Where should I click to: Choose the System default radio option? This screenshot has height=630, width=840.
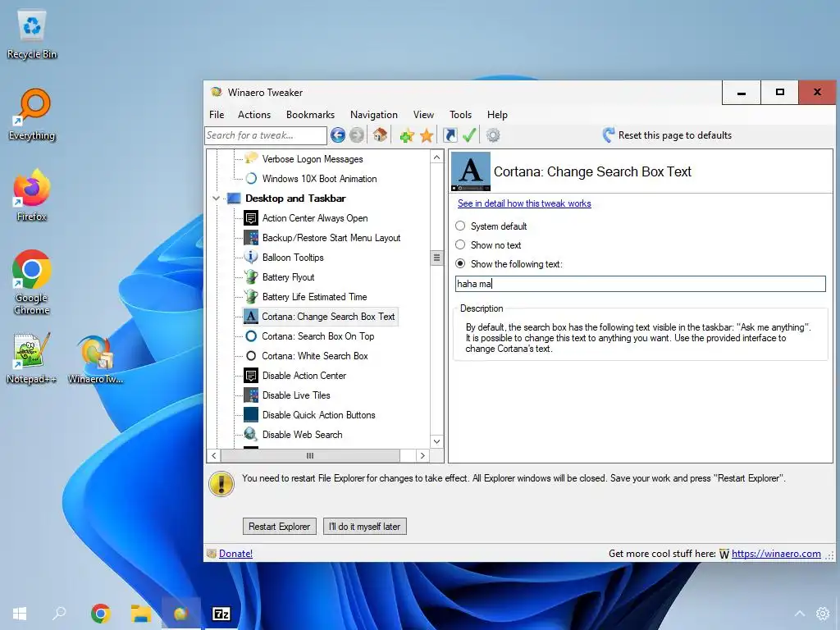click(460, 226)
